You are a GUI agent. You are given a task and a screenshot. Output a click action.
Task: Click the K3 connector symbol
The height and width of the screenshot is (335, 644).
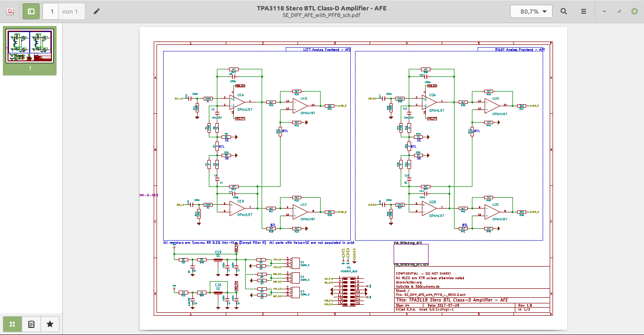(295, 292)
